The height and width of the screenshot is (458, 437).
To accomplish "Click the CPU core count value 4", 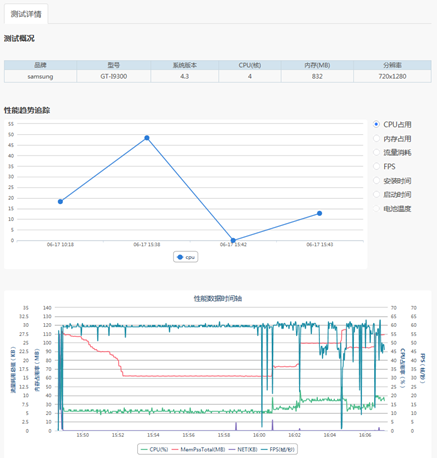I will (250, 76).
